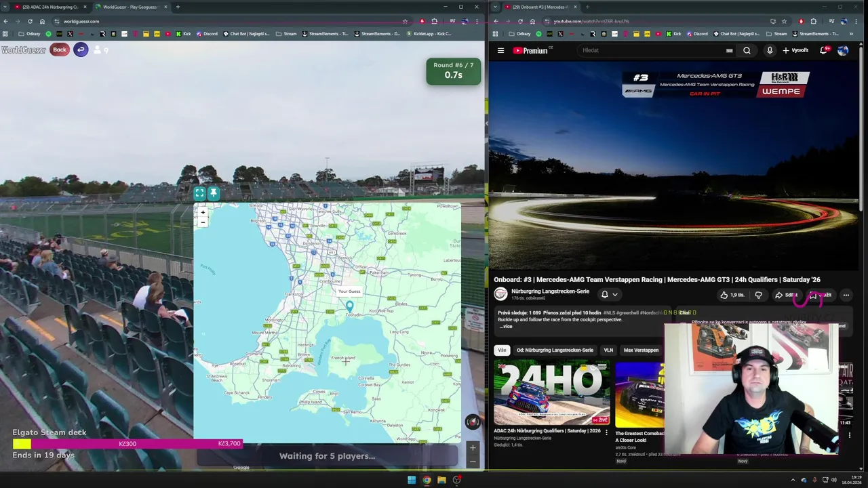Open options menu of ADAC 24h video

(606, 432)
